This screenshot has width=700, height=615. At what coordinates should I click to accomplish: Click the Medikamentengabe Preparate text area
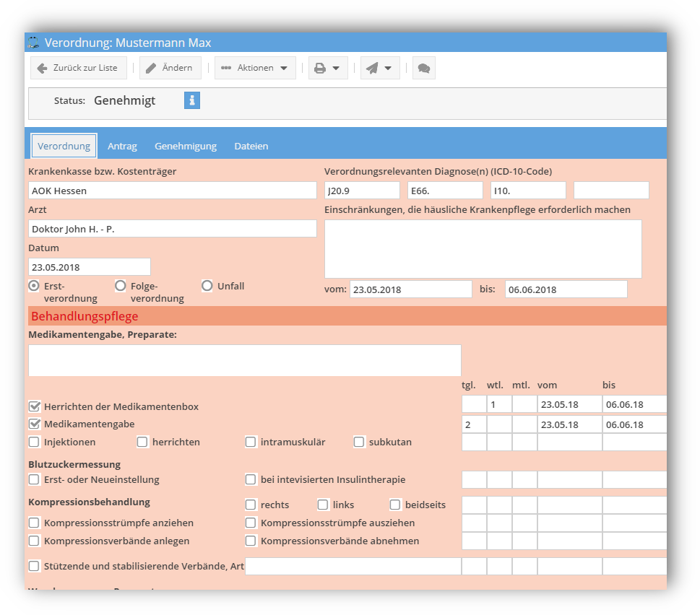[x=245, y=360]
